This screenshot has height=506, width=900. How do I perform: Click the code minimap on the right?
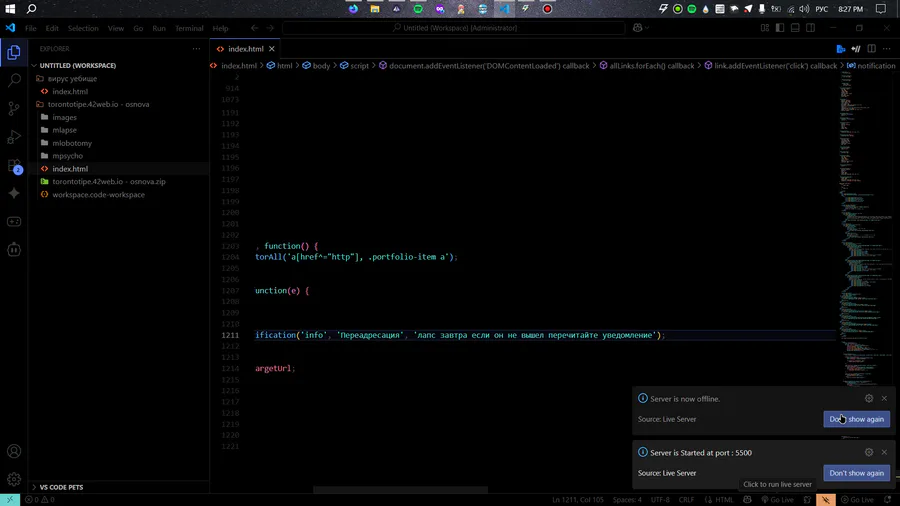coord(866,229)
